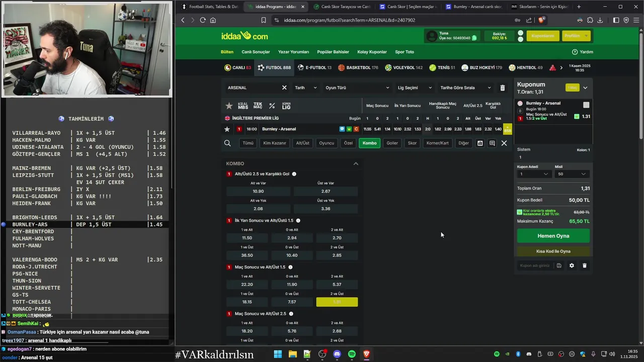Switch to the Canlı 83 tab

(x=238, y=67)
